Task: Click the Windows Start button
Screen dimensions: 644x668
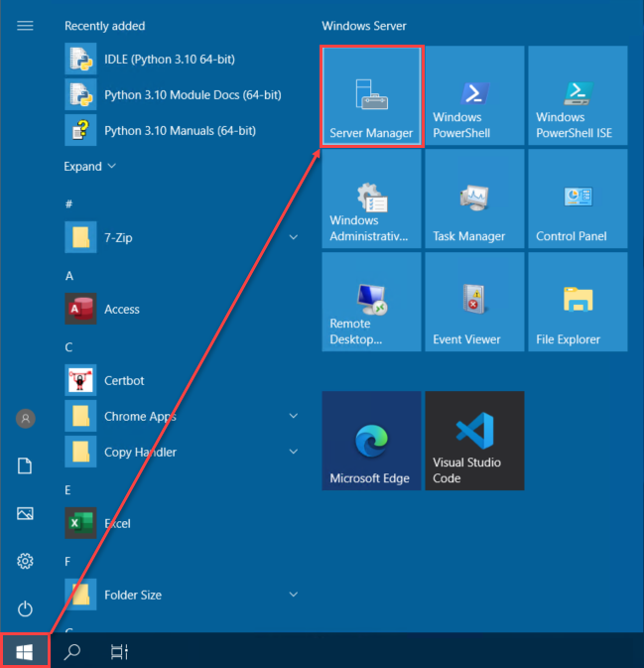Action: 25,651
